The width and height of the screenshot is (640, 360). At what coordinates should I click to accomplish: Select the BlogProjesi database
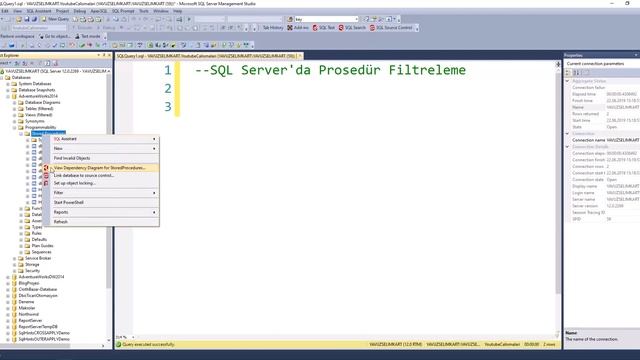(x=29, y=283)
